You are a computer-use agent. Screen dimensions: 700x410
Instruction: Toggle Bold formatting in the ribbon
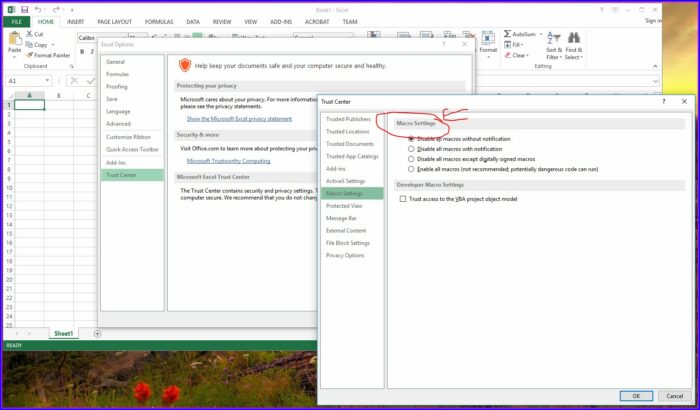[82, 52]
